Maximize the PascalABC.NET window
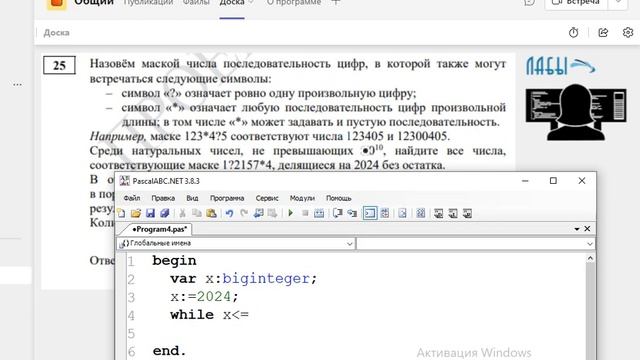The height and width of the screenshot is (360, 640). click(x=553, y=180)
